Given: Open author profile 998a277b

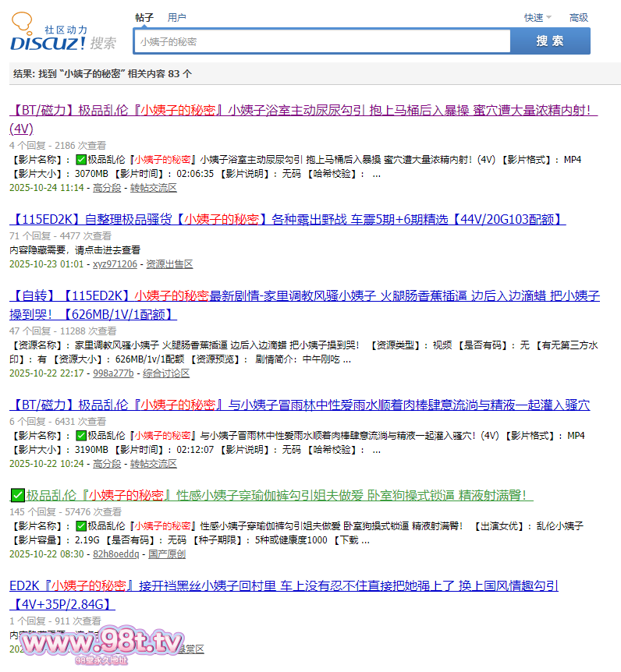Looking at the screenshot, I should click(113, 373).
